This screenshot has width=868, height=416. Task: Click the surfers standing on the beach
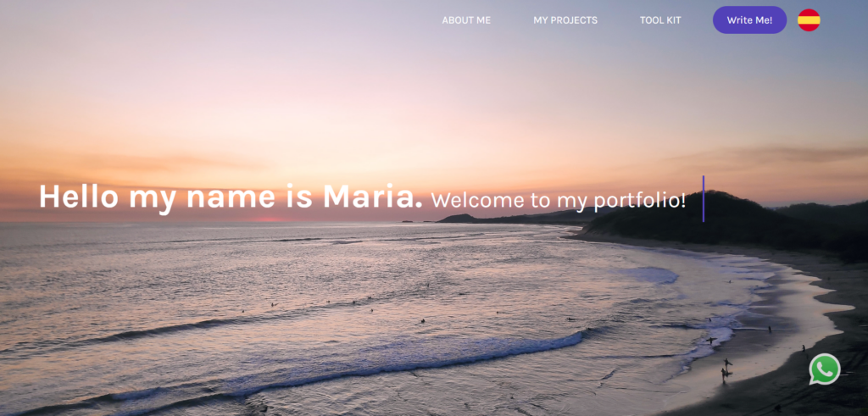coord(726,369)
